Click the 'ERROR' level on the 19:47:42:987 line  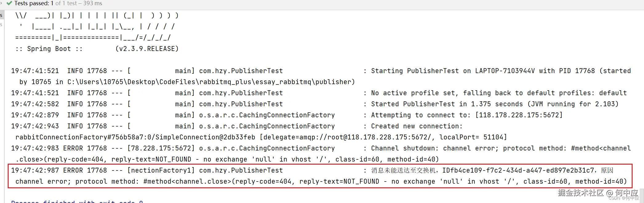73,170
